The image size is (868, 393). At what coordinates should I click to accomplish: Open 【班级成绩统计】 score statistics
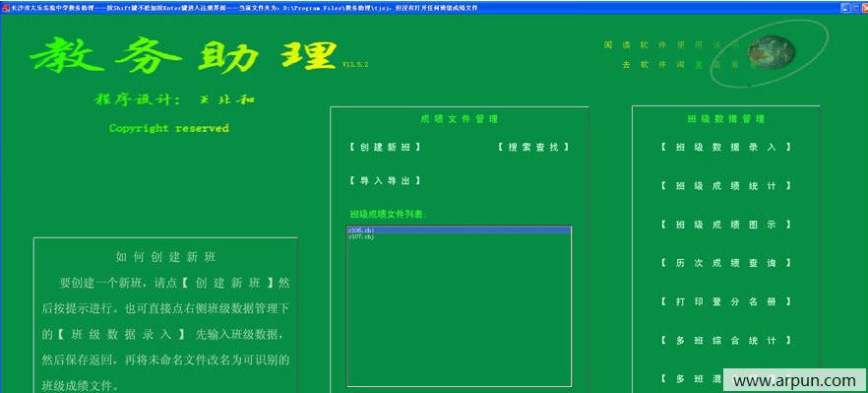pyautogui.click(x=725, y=186)
